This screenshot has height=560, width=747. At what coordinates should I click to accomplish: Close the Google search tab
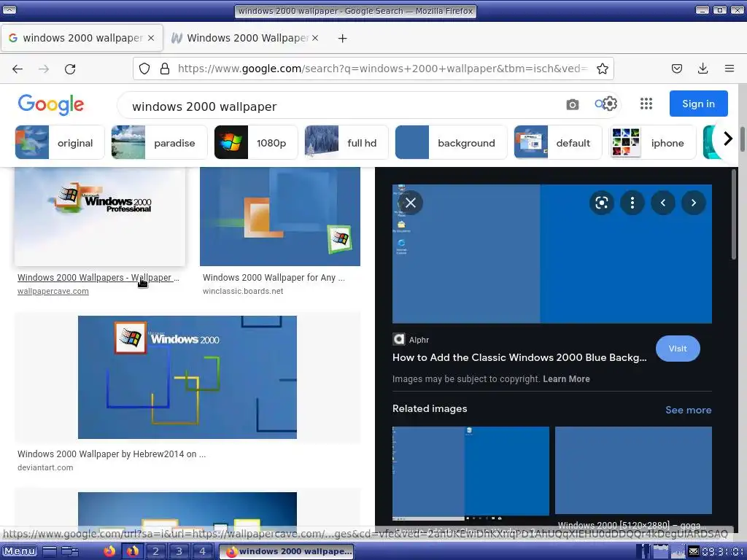[x=151, y=38]
